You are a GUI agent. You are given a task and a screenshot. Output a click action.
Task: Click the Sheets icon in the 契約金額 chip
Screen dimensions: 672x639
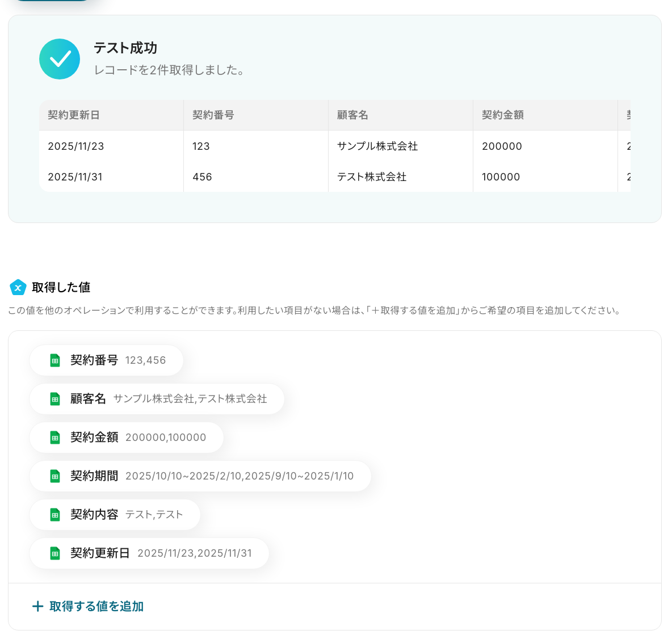click(x=55, y=438)
